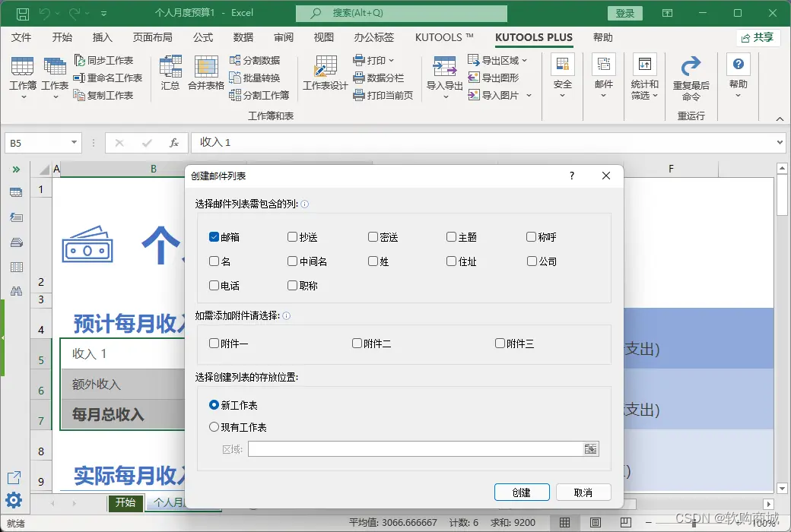
Task: Select the 新工作表 radio button
Action: pos(214,405)
